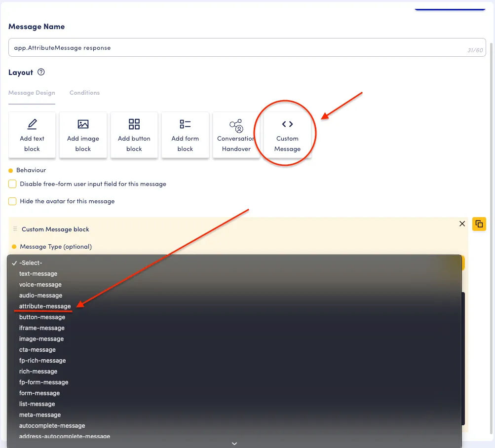Screen dimensions: 495x448
Task: Click the down chevron at dropdown bottom
Action: [x=234, y=444]
